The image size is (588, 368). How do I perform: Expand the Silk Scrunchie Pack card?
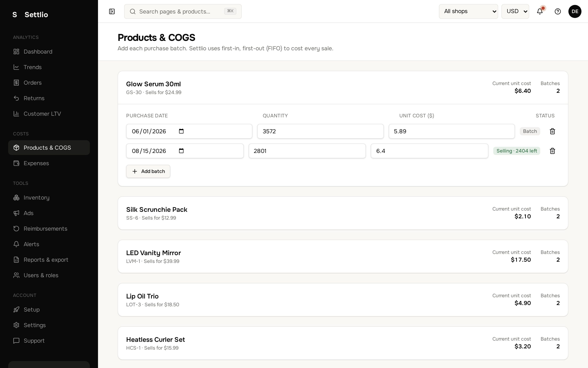[343, 213]
